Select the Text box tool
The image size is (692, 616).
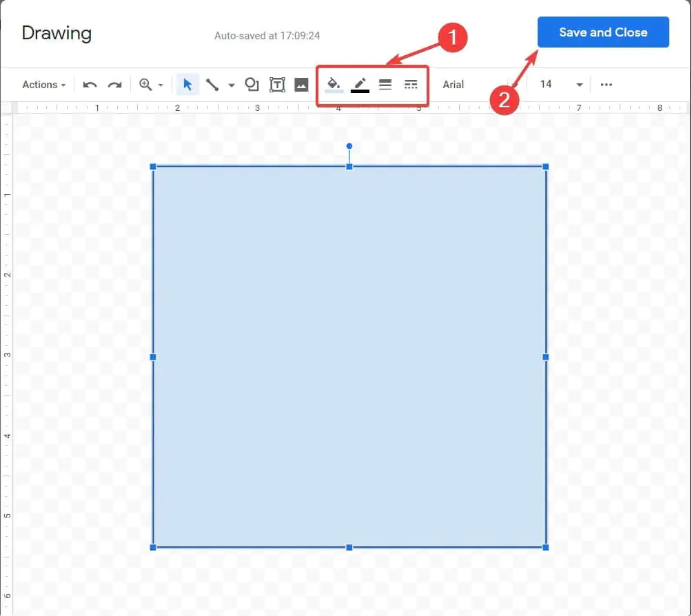277,84
